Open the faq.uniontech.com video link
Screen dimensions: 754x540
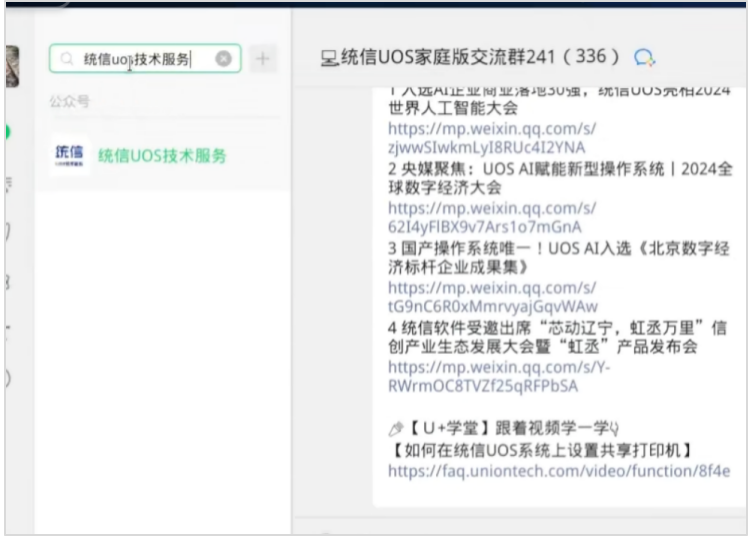559,471
